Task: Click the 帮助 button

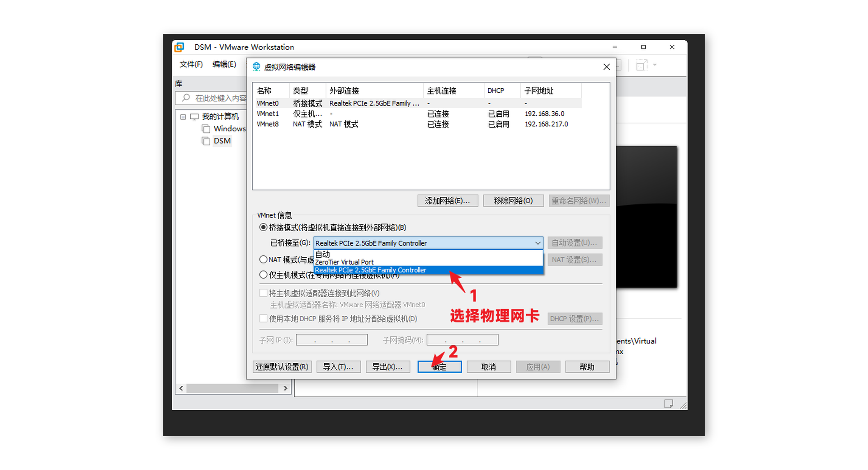Action: click(x=587, y=367)
